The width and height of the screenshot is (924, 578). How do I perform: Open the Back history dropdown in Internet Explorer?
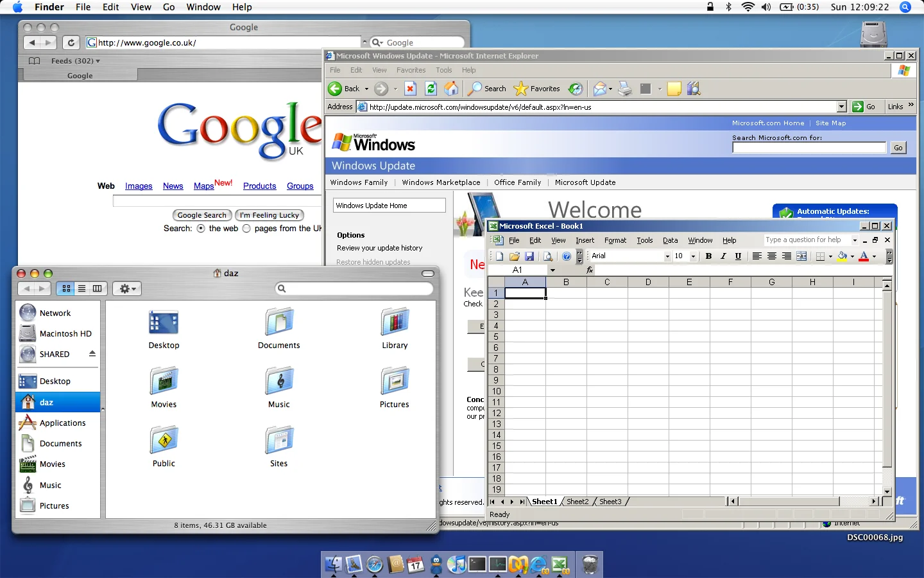click(366, 89)
